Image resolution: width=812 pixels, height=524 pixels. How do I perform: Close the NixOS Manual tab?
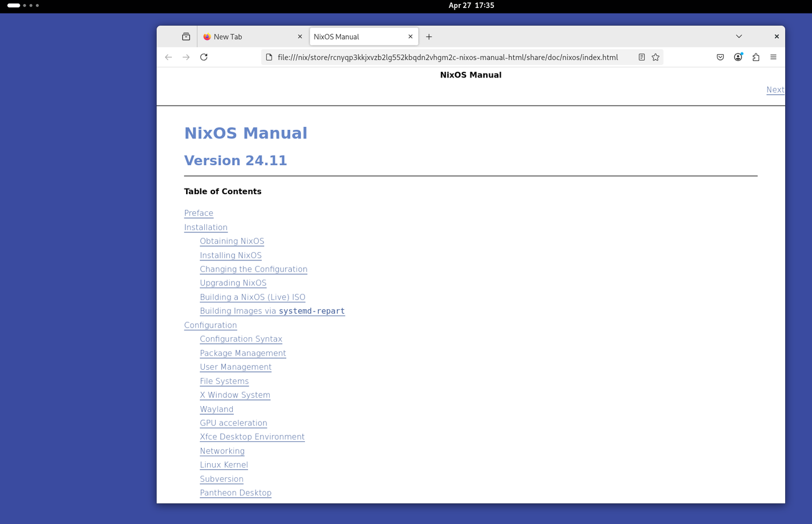tap(410, 36)
